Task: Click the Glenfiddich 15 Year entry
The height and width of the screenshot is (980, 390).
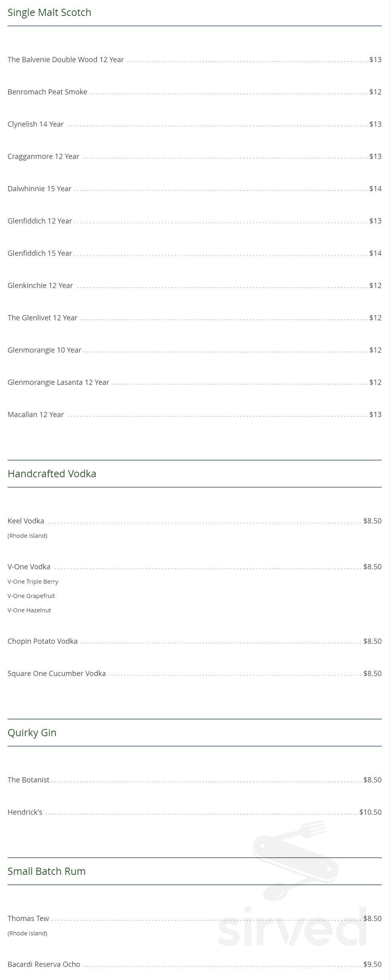Action: tap(40, 253)
